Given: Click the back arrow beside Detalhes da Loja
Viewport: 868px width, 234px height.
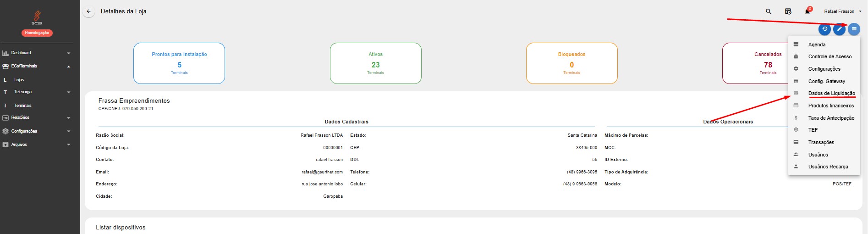Looking at the screenshot, I should 88,11.
